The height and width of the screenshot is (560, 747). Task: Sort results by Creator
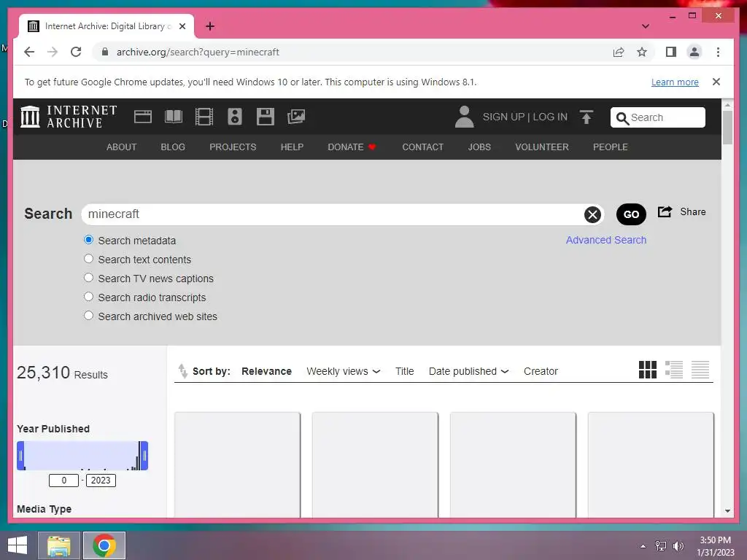click(x=541, y=371)
